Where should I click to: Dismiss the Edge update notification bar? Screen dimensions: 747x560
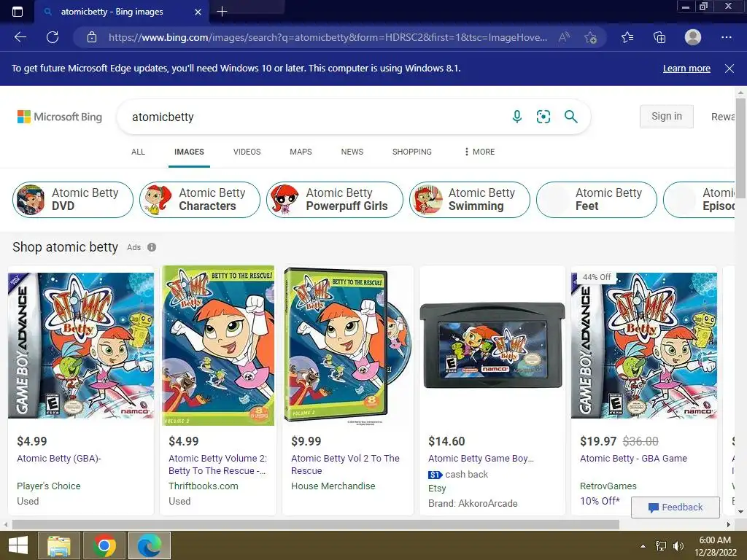point(729,69)
